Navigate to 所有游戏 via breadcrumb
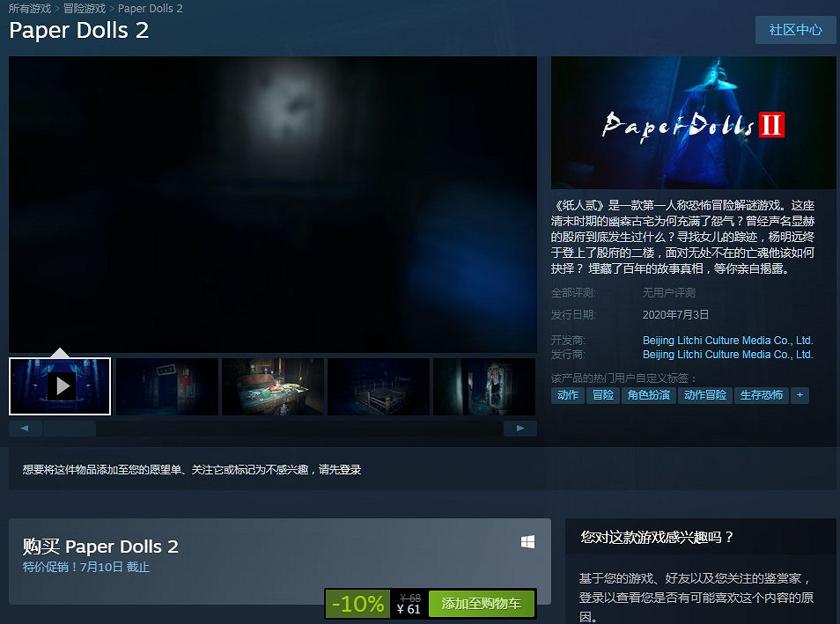The height and width of the screenshot is (624, 840). pyautogui.click(x=27, y=8)
